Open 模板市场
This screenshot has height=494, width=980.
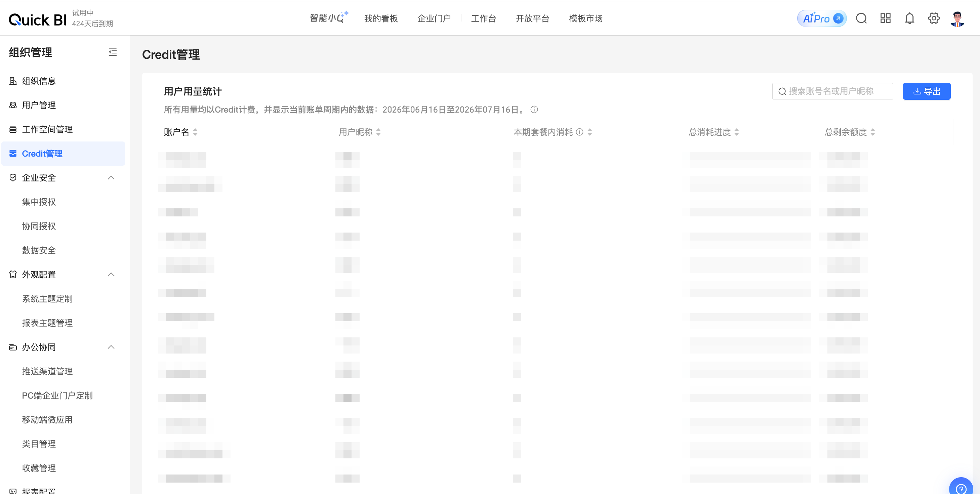(x=586, y=18)
